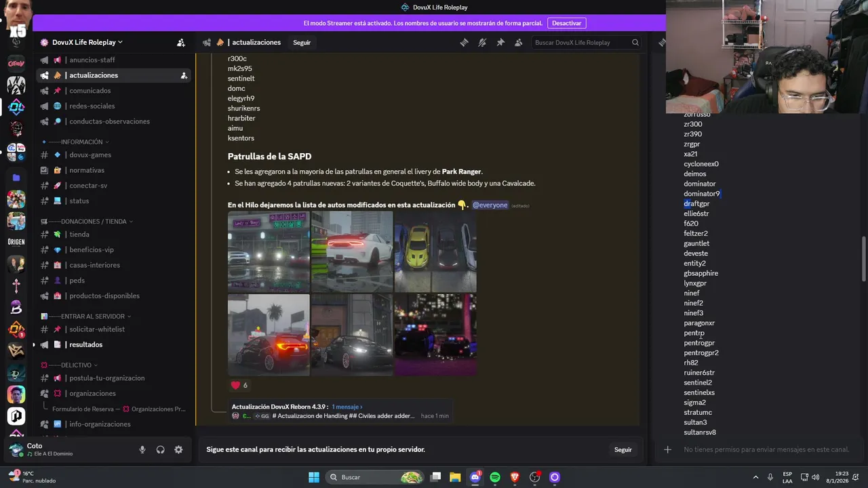Screen dimensions: 868x488
Task: Open File Explorer from the taskbar
Action: (x=456, y=477)
